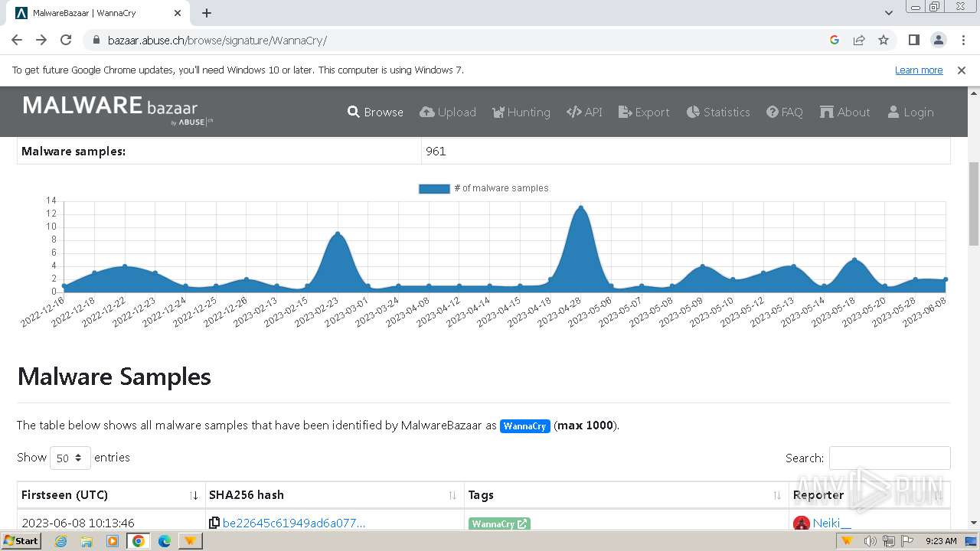The height and width of the screenshot is (551, 980).
Task: Open the Show entries dropdown
Action: (70, 458)
